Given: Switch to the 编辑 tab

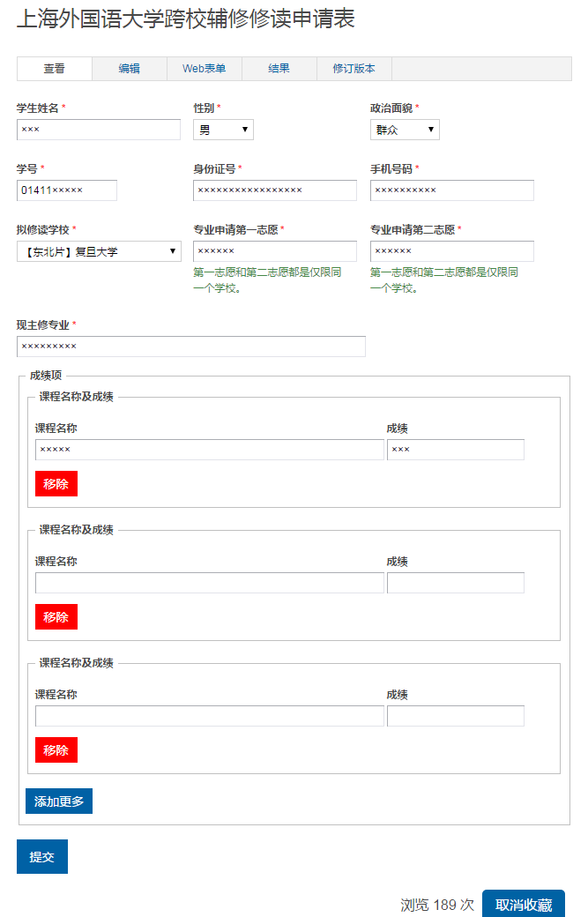Looking at the screenshot, I should coord(130,69).
